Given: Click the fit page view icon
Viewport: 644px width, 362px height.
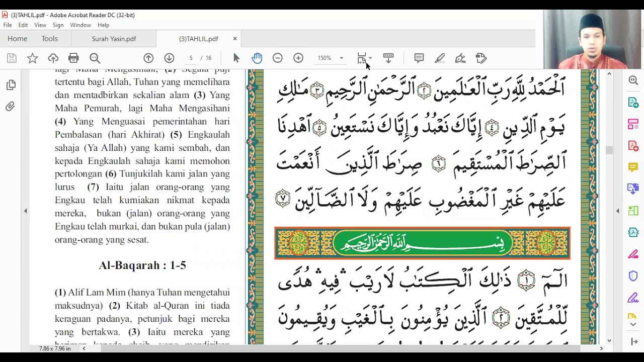Looking at the screenshot, I should [x=362, y=58].
